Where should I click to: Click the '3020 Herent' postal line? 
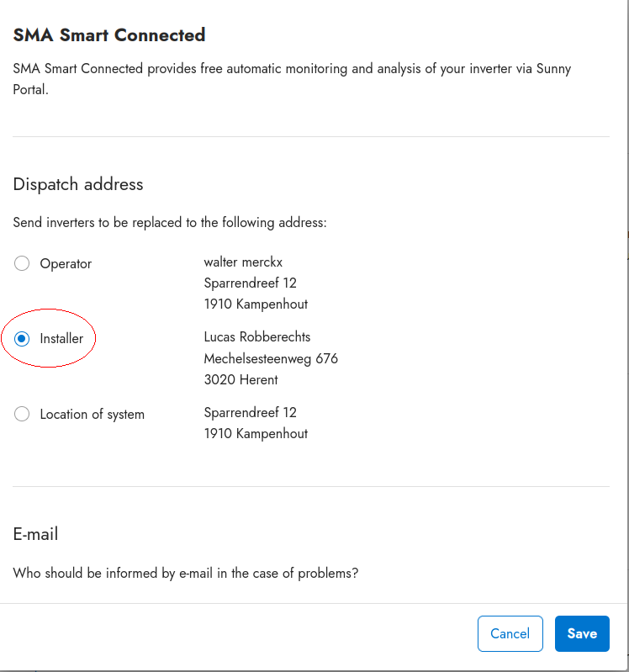[240, 379]
